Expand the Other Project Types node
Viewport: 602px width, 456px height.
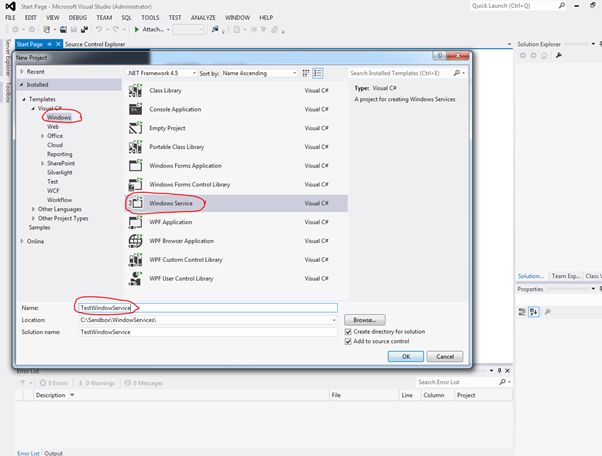(x=33, y=218)
